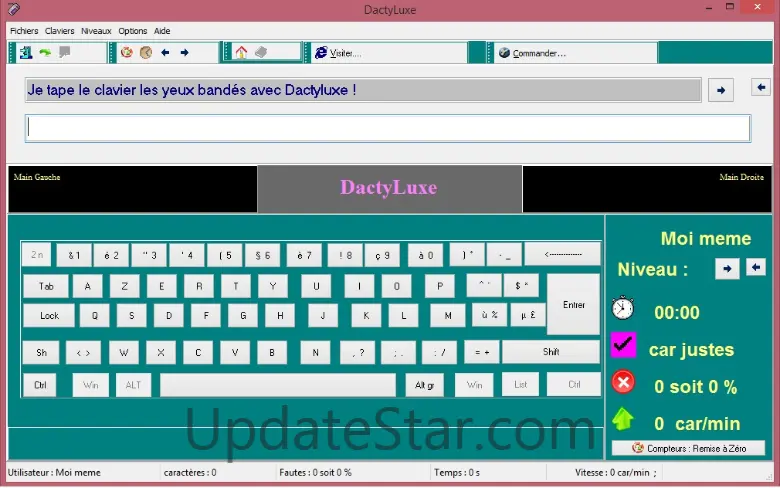Screen dimensions: 780x488
Task: Click the grey speech bubble toolbar icon
Action: point(64,52)
